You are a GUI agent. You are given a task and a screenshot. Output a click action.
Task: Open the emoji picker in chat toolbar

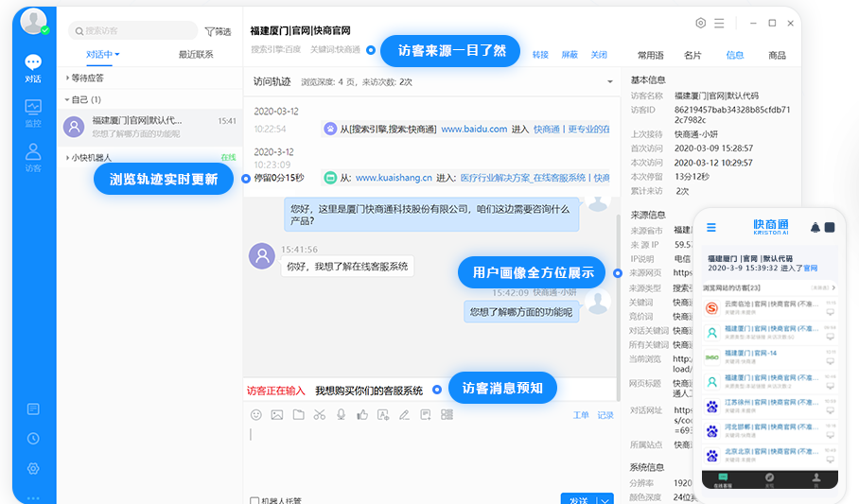pyautogui.click(x=255, y=414)
